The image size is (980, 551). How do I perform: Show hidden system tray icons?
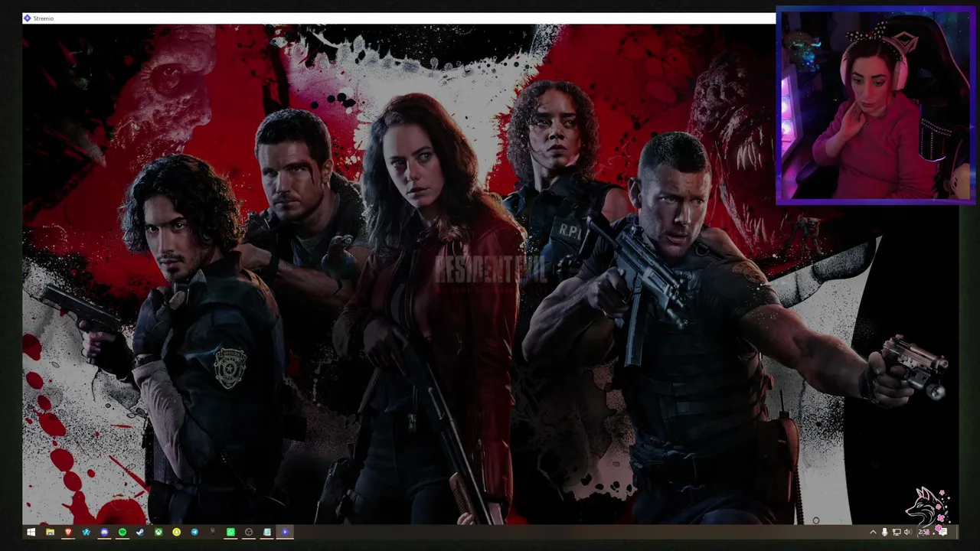873,532
